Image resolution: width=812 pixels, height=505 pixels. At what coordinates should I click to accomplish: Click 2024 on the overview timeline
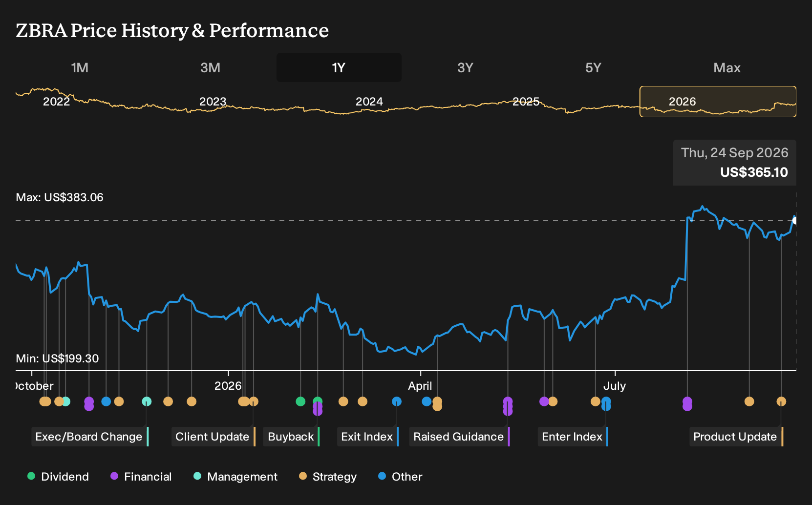coord(369,102)
